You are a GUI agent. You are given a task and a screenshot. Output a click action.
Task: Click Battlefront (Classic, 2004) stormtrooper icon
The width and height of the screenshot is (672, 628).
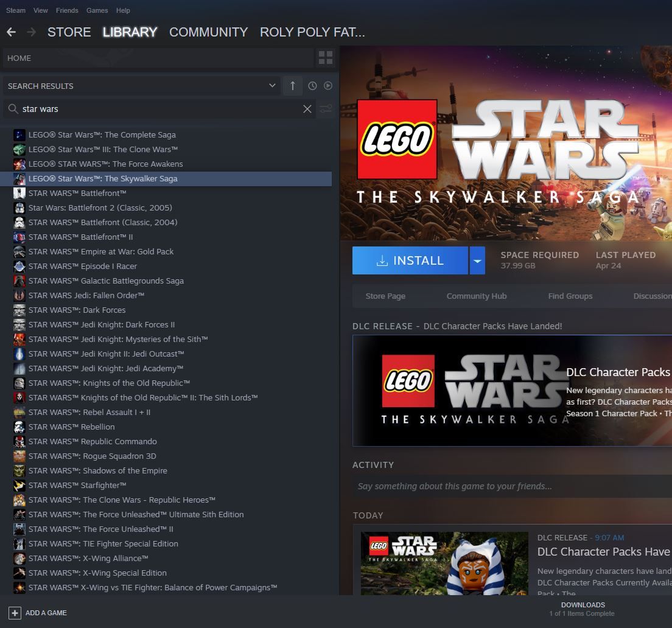[19, 222]
